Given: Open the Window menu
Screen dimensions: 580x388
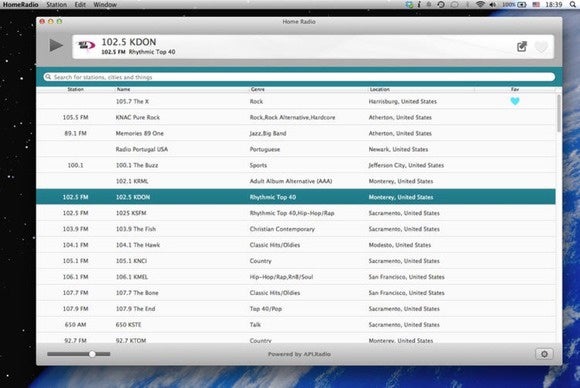Looking at the screenshot, I should point(105,4).
